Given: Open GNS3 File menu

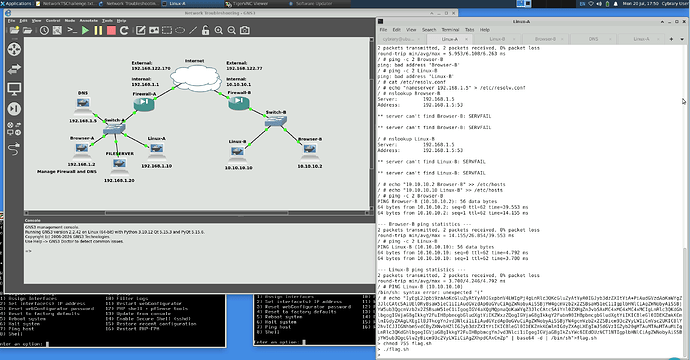Looking at the screenshot, I should pos(11,20).
